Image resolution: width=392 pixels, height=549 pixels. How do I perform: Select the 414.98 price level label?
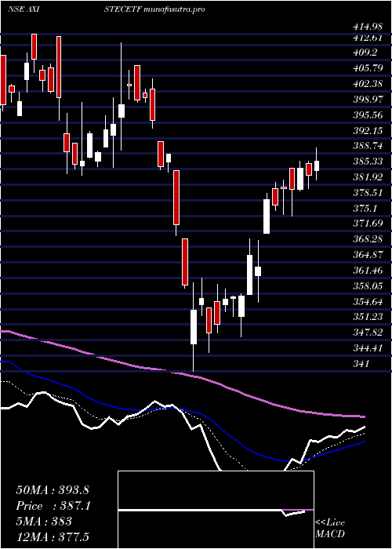click(x=368, y=26)
